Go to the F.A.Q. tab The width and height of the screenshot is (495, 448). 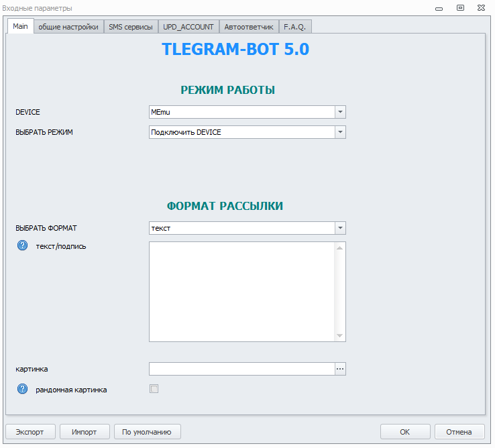(x=295, y=27)
